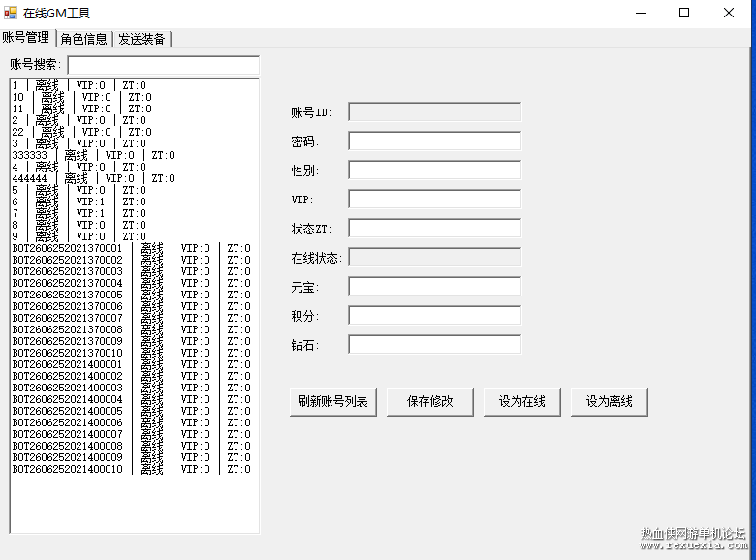Maximize the 在线GM工具 window
Screen dimensions: 756x560
684,13
